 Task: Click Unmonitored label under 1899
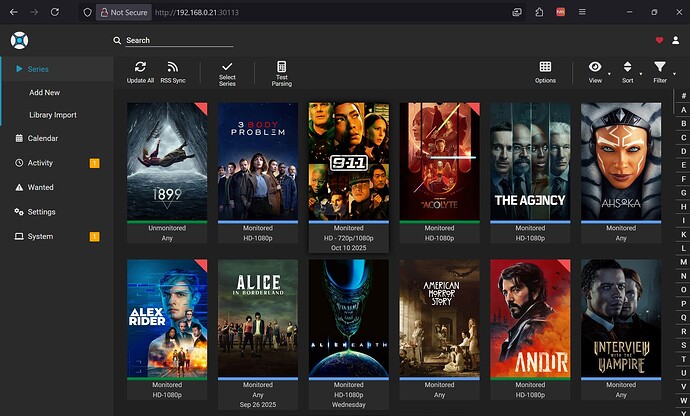(x=167, y=228)
